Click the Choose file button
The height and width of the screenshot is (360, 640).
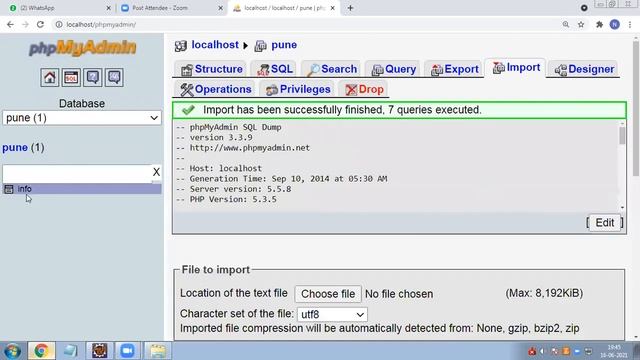[x=328, y=294]
